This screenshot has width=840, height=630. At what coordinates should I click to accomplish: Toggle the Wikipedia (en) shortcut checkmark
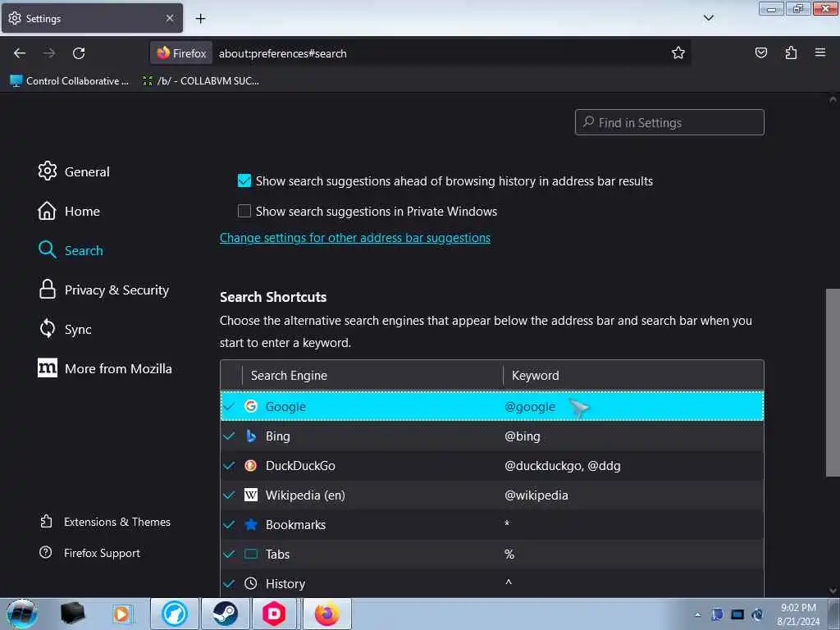230,495
